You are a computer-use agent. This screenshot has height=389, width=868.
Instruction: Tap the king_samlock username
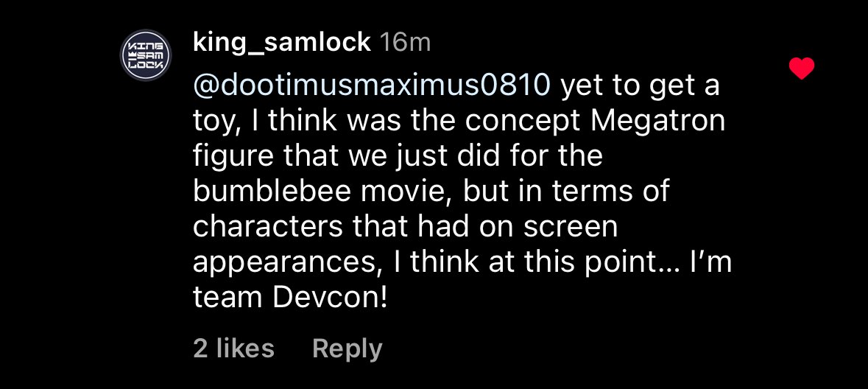click(281, 43)
